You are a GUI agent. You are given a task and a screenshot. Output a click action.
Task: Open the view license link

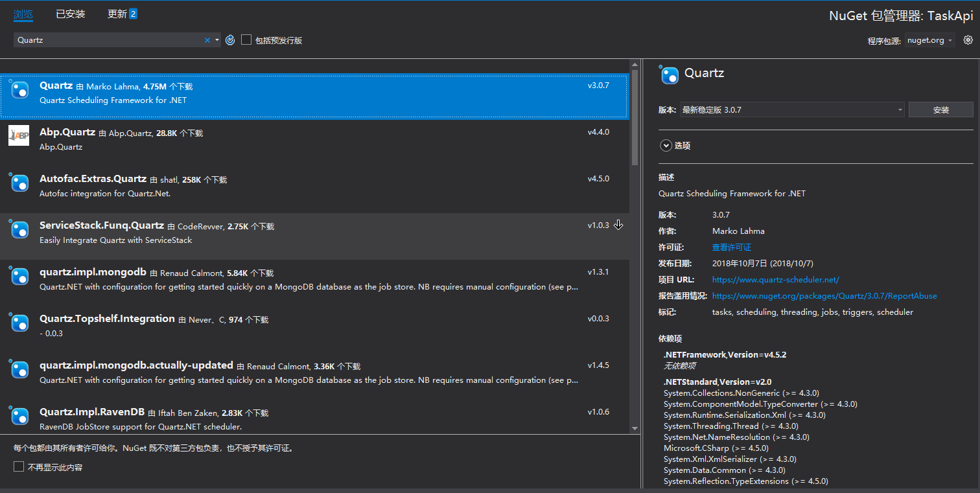(732, 247)
